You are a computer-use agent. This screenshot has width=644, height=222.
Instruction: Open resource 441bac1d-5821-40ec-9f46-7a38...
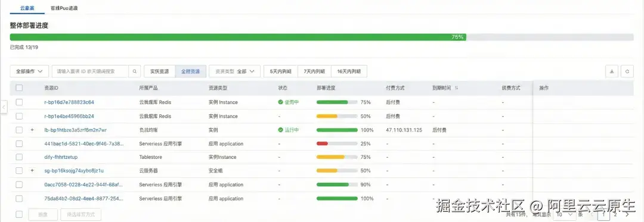click(x=84, y=144)
